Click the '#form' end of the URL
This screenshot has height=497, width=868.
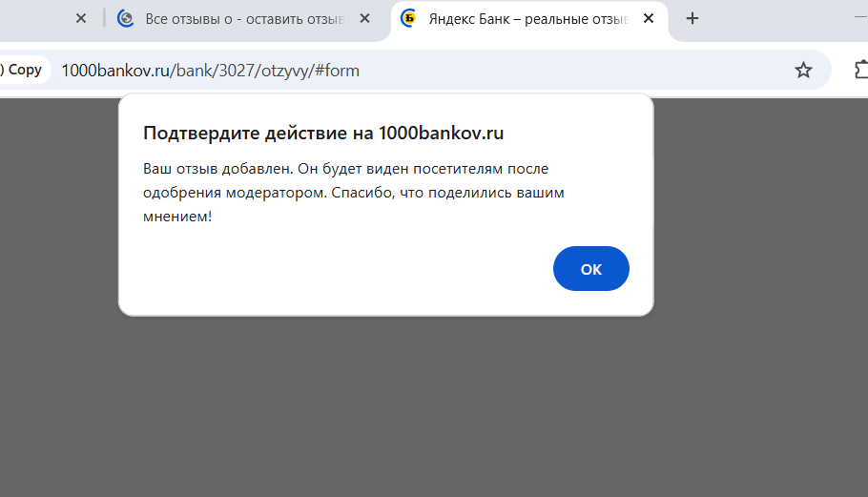pos(340,70)
